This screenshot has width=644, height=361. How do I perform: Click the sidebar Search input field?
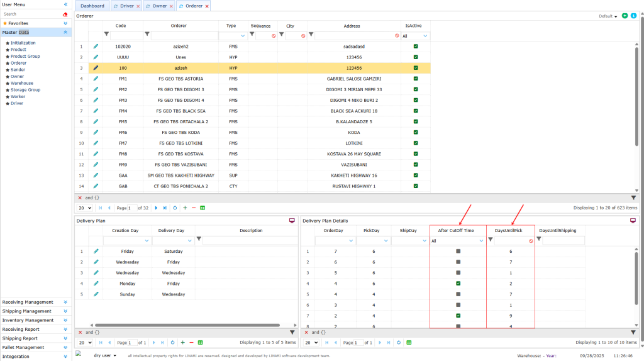pyautogui.click(x=31, y=14)
